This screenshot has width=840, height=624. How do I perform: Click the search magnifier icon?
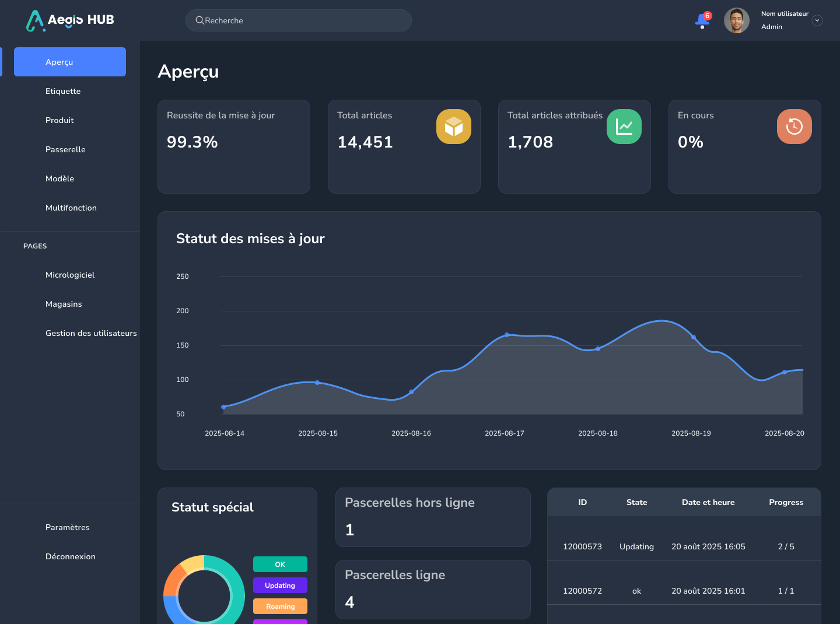199,20
